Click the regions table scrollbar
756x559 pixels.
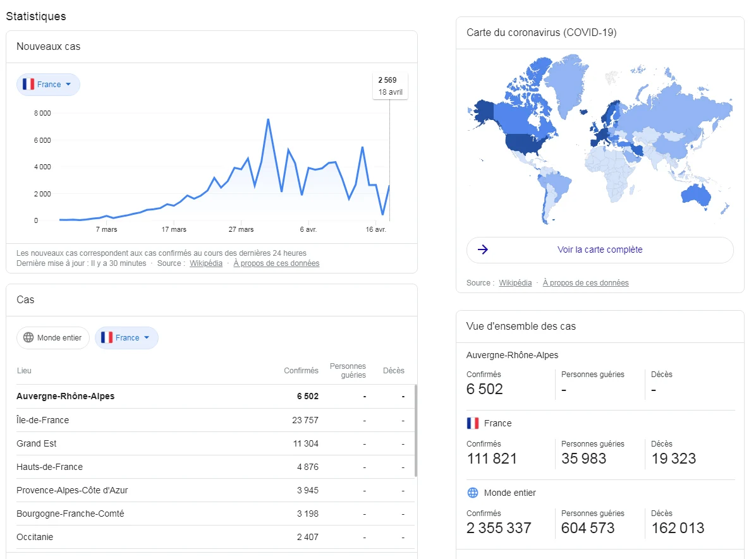coord(415,430)
